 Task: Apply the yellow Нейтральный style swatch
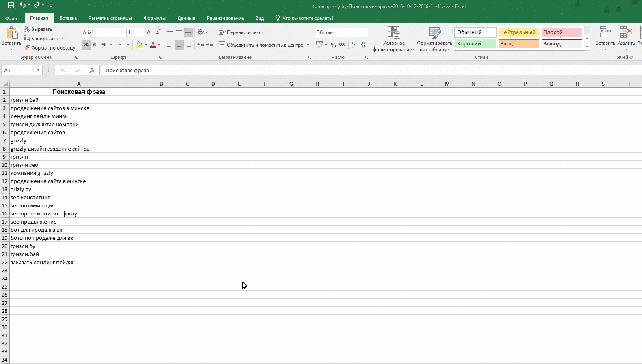click(519, 32)
